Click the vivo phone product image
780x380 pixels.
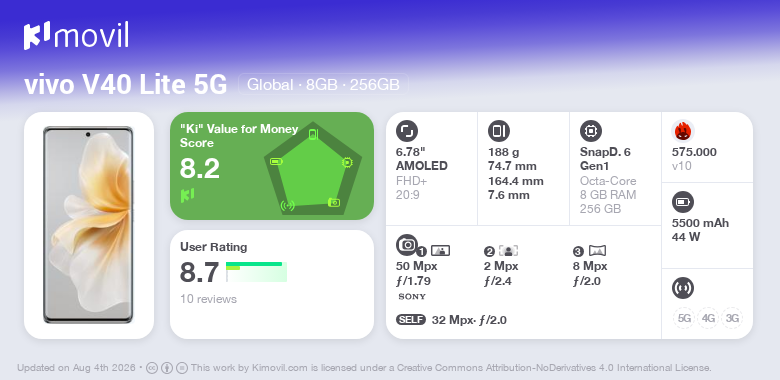89,225
